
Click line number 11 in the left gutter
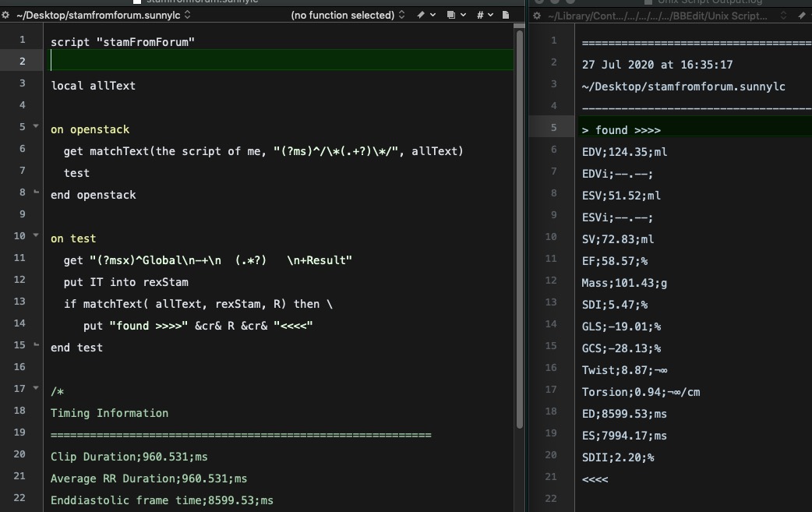click(x=19, y=258)
